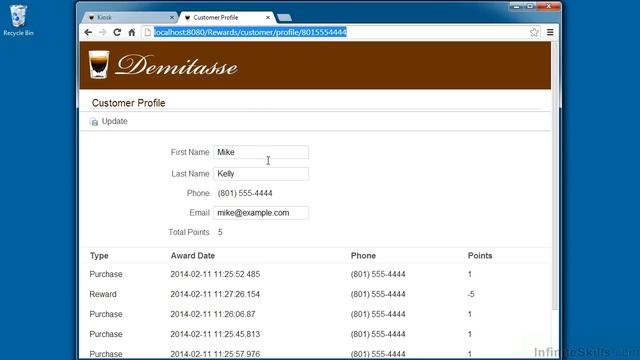Image resolution: width=640 pixels, height=360 pixels.
Task: Click the Total Points value 5
Action: 220,232
